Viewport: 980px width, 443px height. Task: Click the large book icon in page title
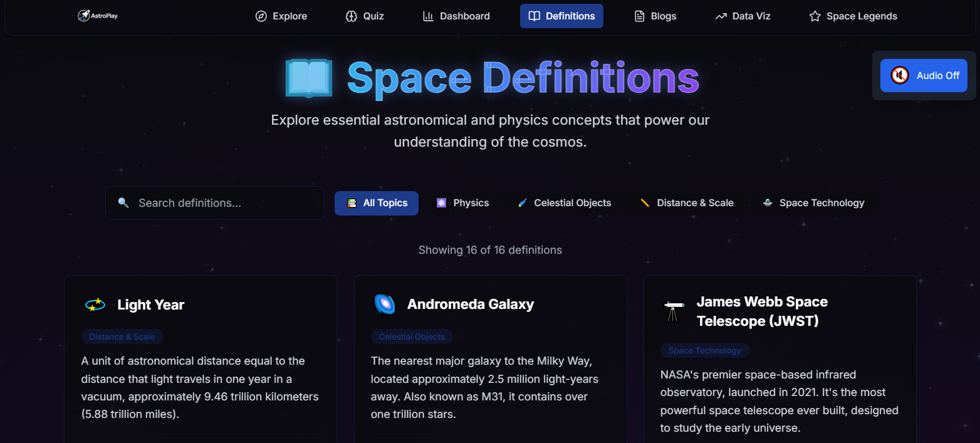point(308,78)
